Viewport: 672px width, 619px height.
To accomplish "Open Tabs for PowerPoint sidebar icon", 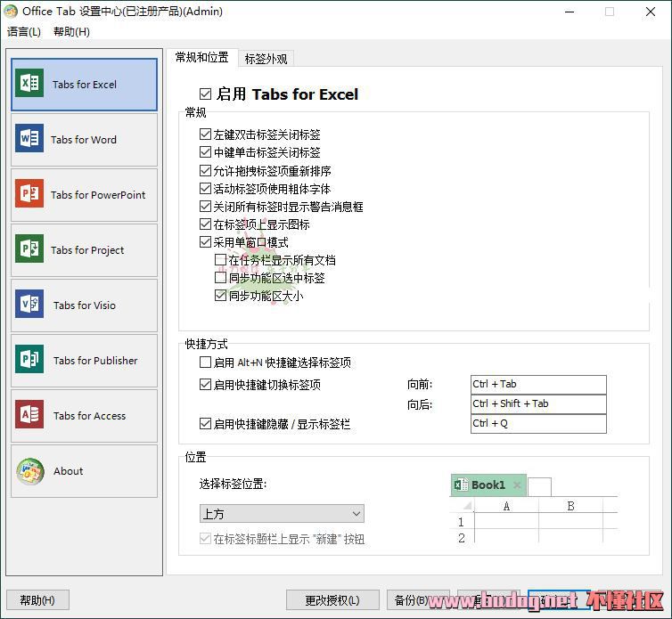I will pos(29,195).
